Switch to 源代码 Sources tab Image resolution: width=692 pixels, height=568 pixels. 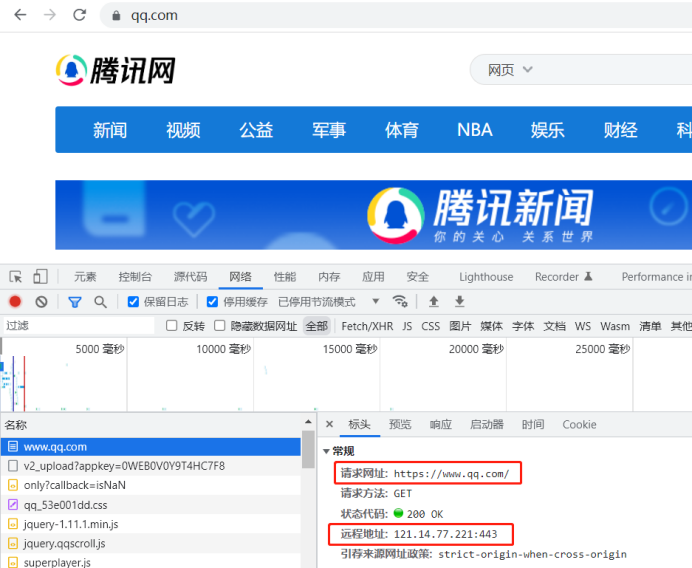pyautogui.click(x=190, y=277)
